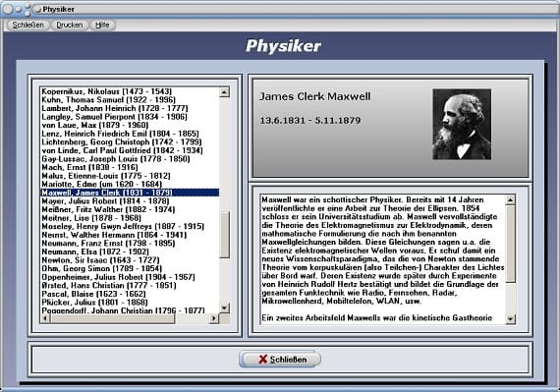Click the physicist list vertical scrollbar thumb
The height and width of the screenshot is (392, 560).
coord(224,235)
